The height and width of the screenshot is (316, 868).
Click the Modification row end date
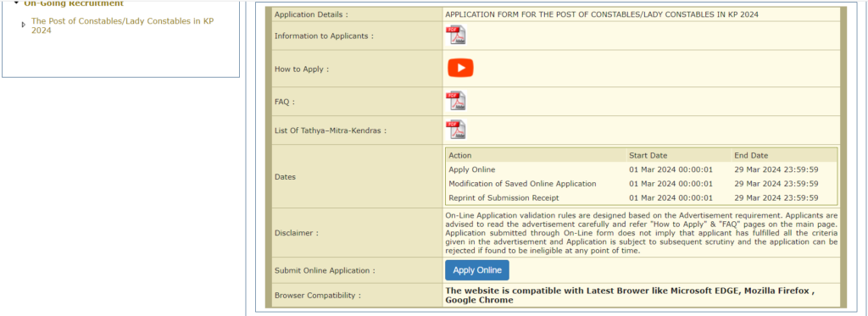pos(776,184)
